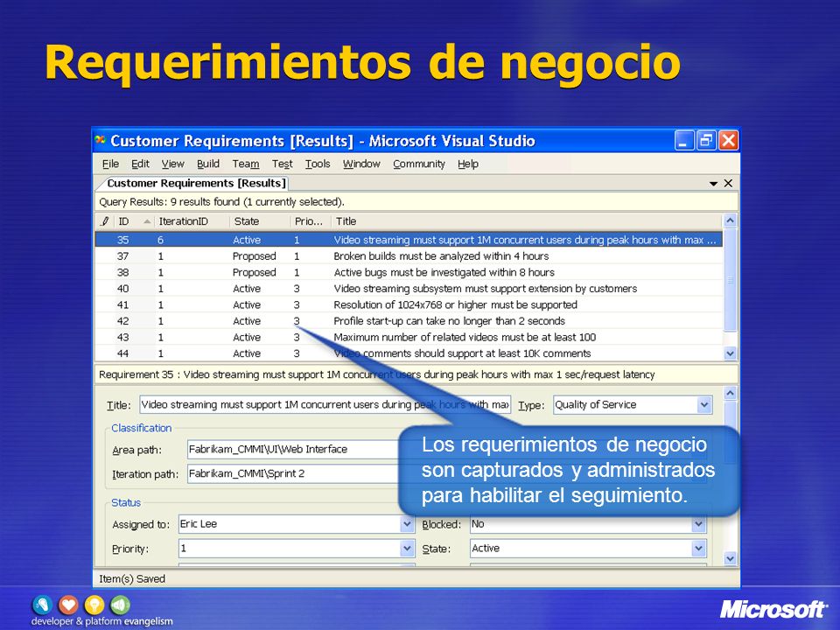The width and height of the screenshot is (840, 630).
Task: Sort results by Priority column header
Action: 310,221
